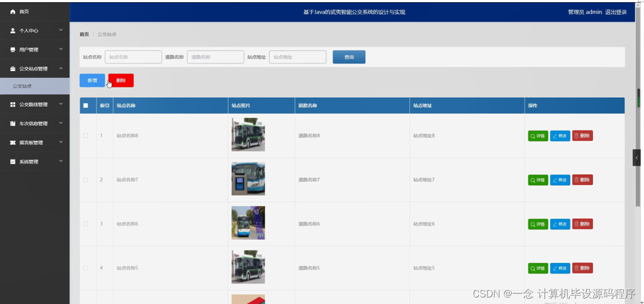Click the grid icon for 公交路线管理

tap(13, 105)
